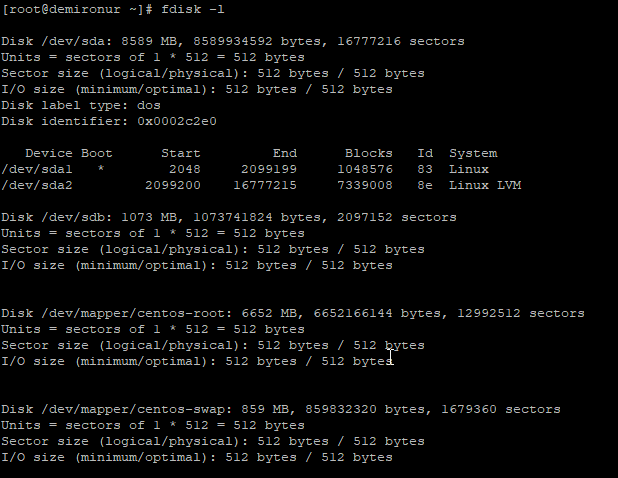Click the Disk /dev/sdb header line
The height and width of the screenshot is (478, 618).
228,217
